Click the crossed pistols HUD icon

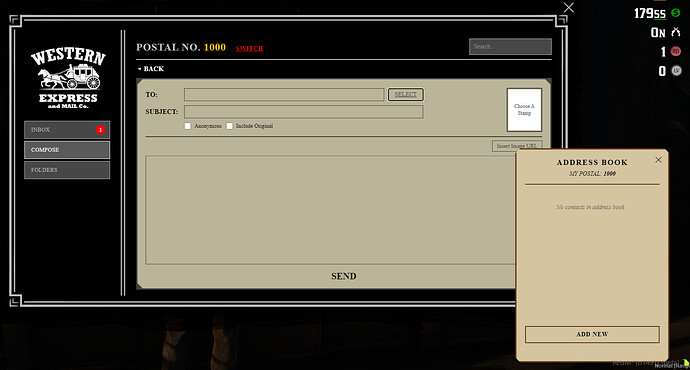click(675, 32)
